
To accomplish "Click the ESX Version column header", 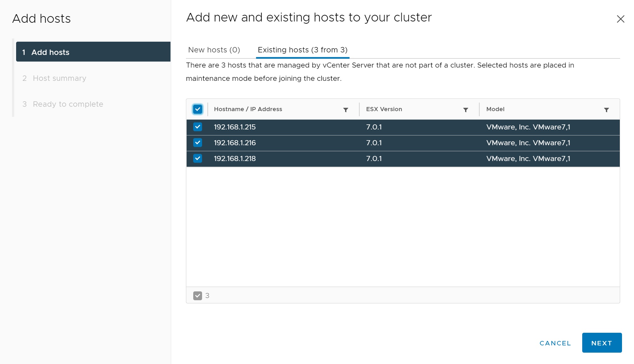I will point(384,109).
